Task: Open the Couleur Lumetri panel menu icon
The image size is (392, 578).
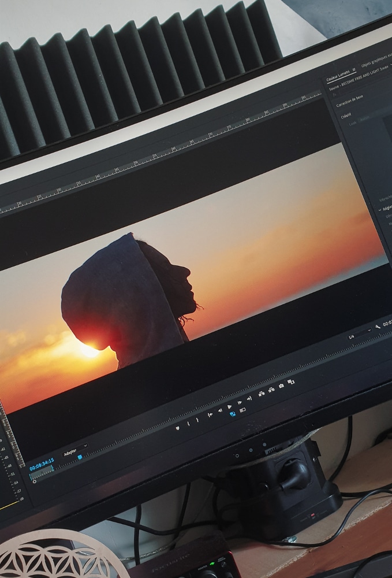Action: coord(354,69)
